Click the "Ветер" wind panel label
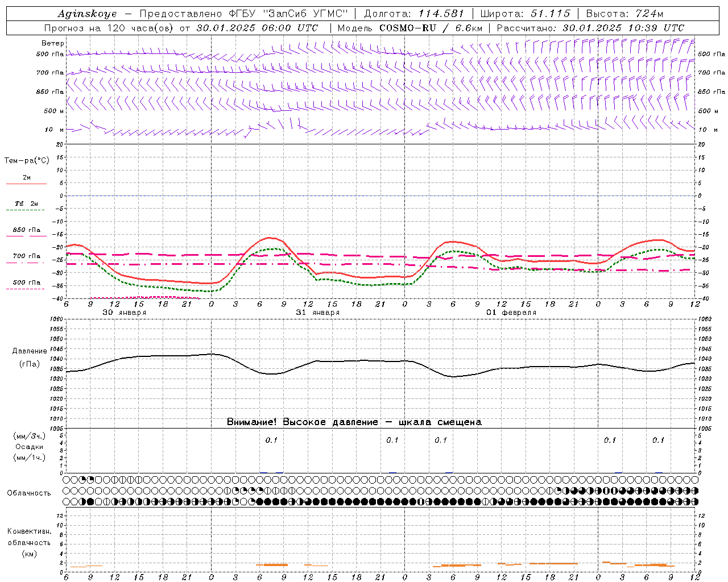The height and width of the screenshot is (582, 728). (x=53, y=43)
